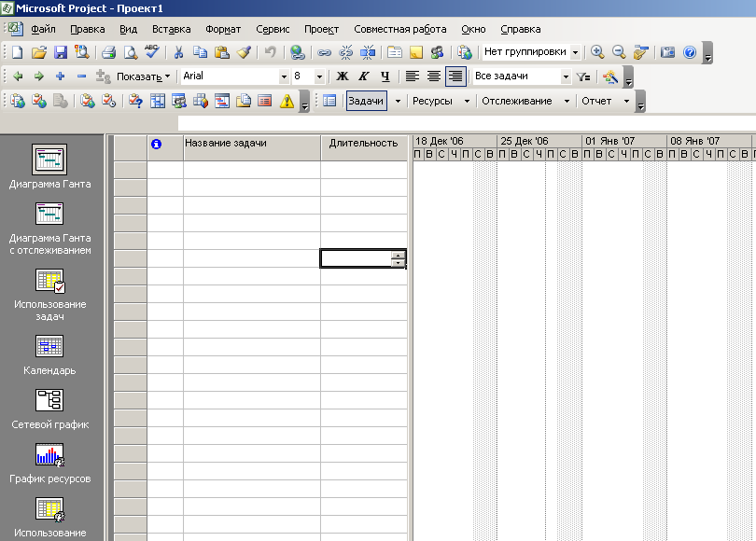This screenshot has width=756, height=541.
Task: Open the Сервис menu
Action: click(x=273, y=30)
